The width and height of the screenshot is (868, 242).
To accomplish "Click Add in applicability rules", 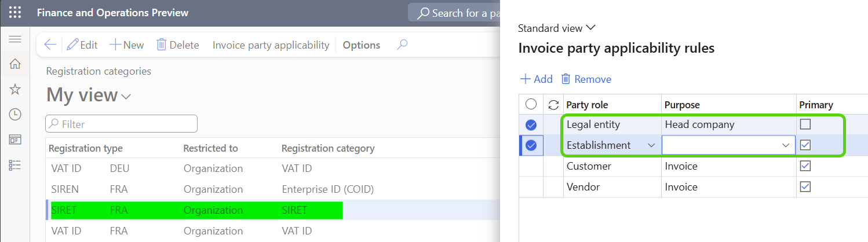I will (536, 79).
